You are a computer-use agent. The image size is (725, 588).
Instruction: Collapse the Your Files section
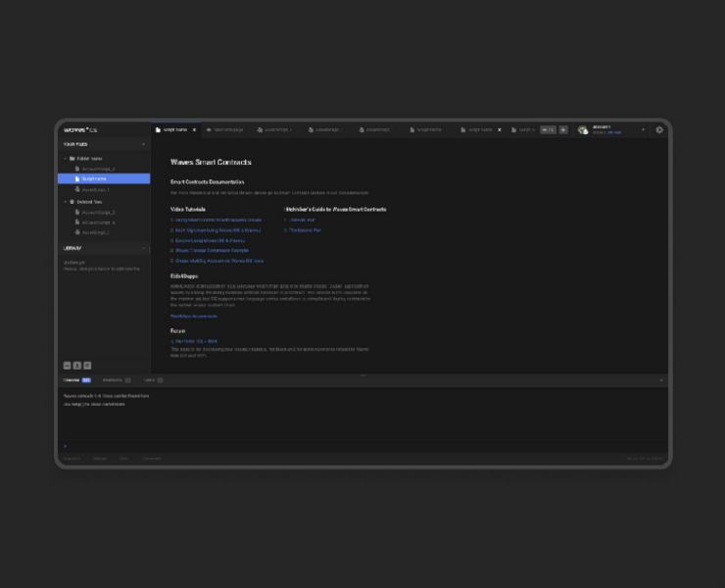pos(144,144)
